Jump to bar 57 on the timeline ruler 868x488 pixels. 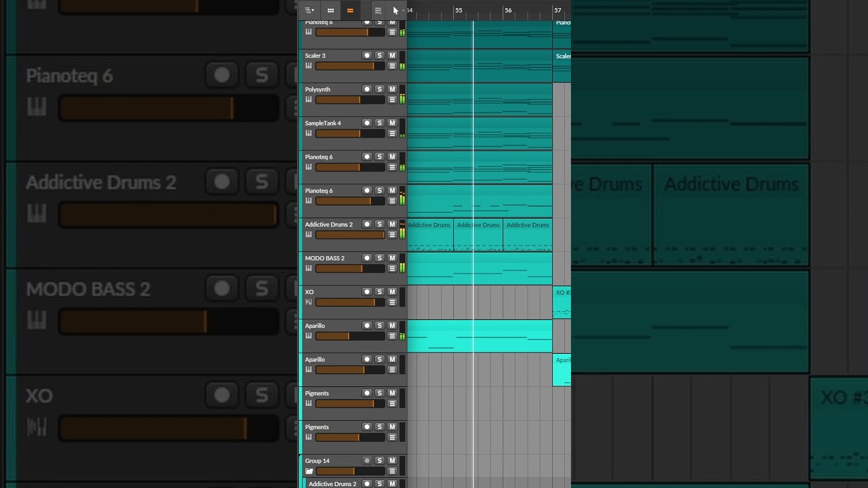point(557,10)
